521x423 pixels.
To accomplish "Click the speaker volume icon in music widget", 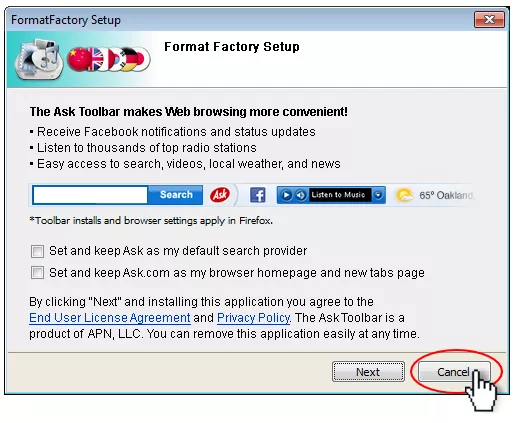I will coord(301,195).
